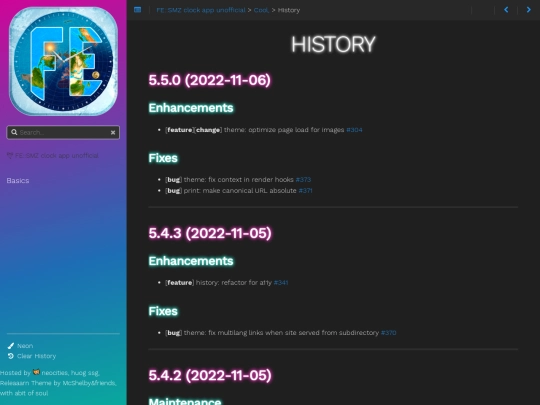
Task: Open the Cool breadcrumb link
Action: pyautogui.click(x=261, y=10)
